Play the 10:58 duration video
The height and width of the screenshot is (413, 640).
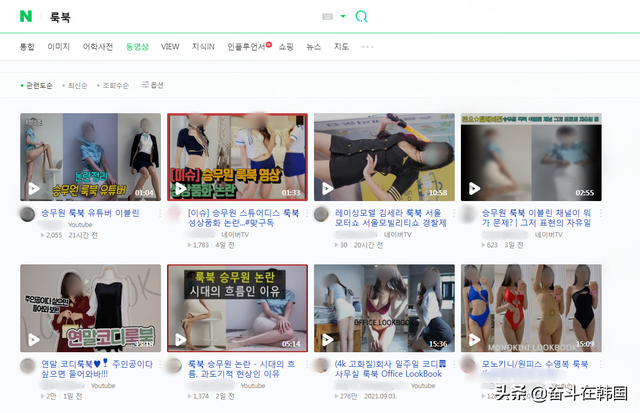(384, 156)
